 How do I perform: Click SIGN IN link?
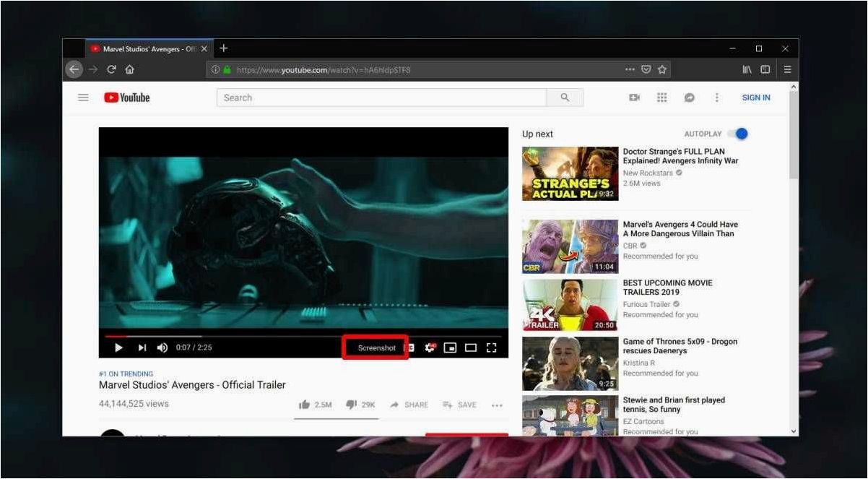756,98
